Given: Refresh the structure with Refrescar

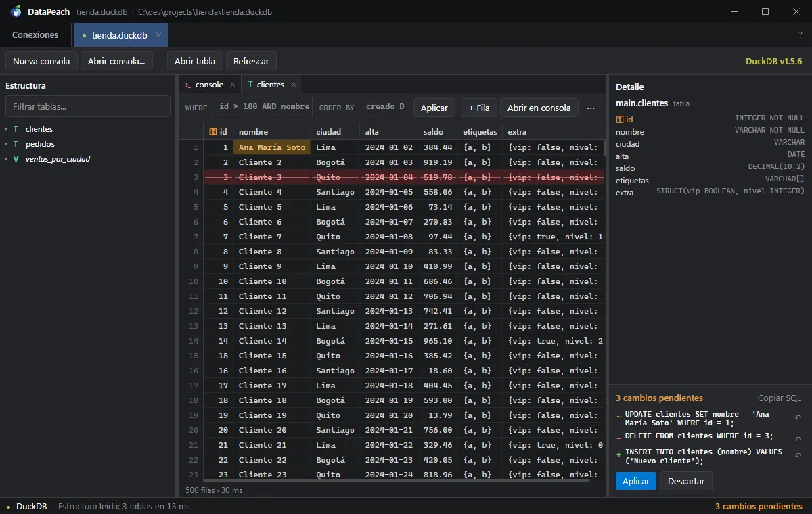Looking at the screenshot, I should 251,61.
